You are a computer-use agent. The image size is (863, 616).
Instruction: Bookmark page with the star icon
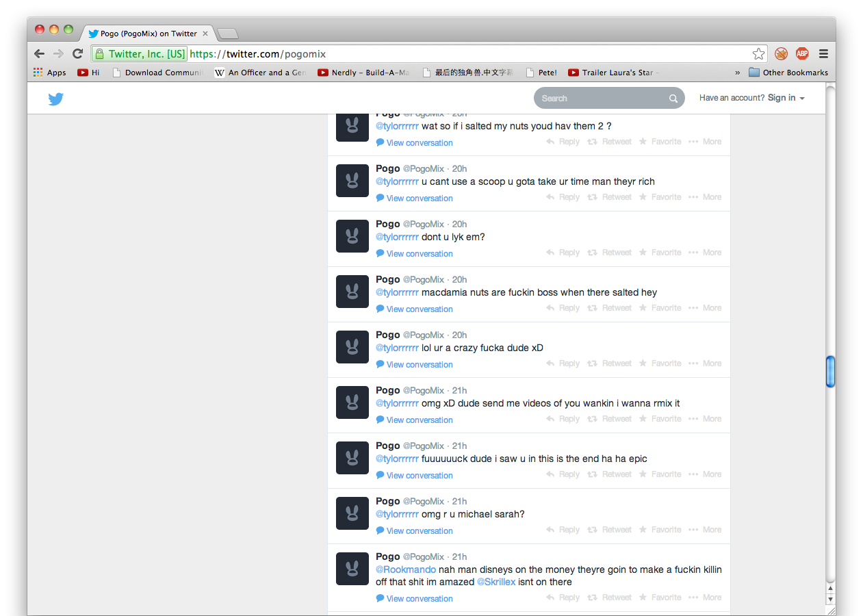[758, 54]
